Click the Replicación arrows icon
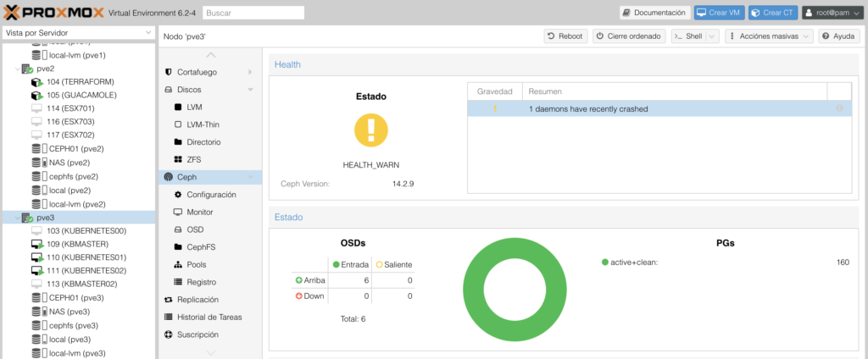868x359 pixels. coord(169,300)
